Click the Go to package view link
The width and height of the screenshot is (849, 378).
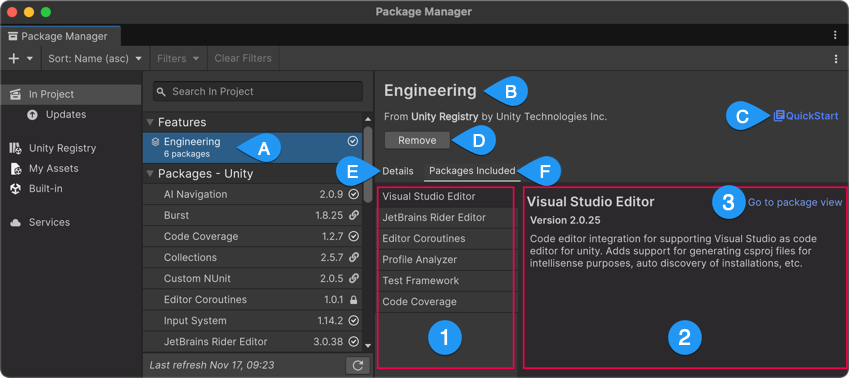795,203
